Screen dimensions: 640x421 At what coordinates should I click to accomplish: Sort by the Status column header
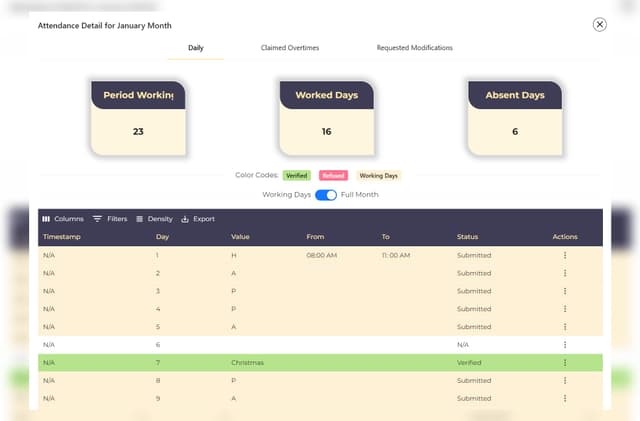[467, 237]
